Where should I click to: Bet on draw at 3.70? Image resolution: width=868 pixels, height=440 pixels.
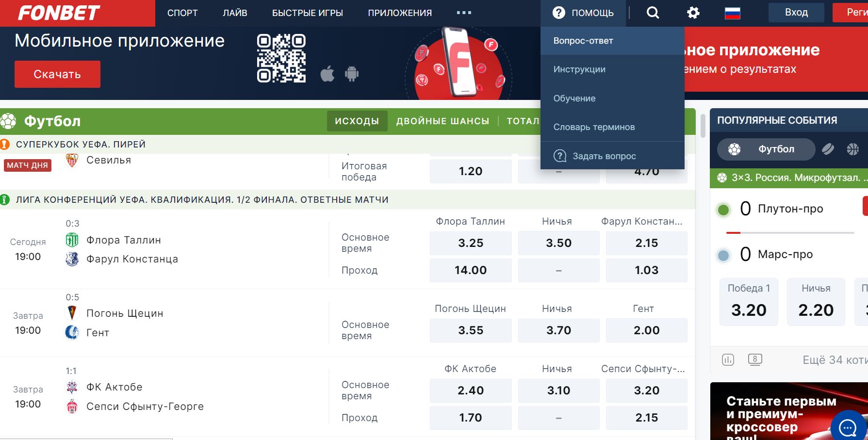click(x=559, y=330)
